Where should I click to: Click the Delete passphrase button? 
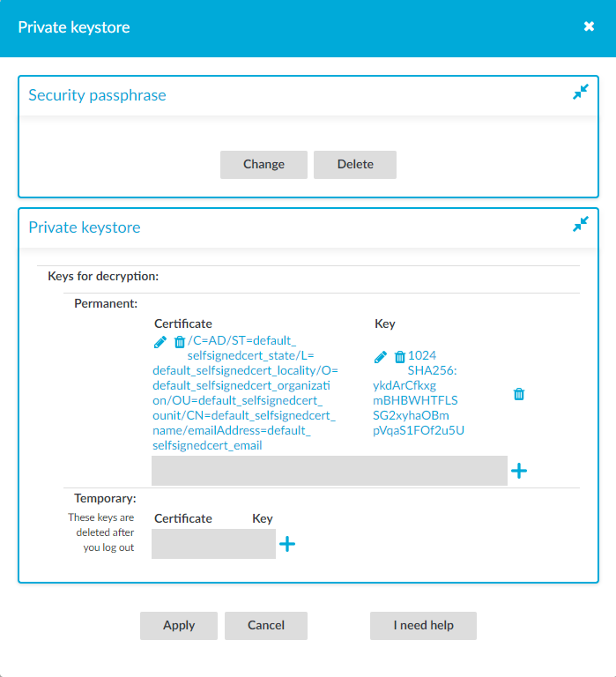[355, 165]
